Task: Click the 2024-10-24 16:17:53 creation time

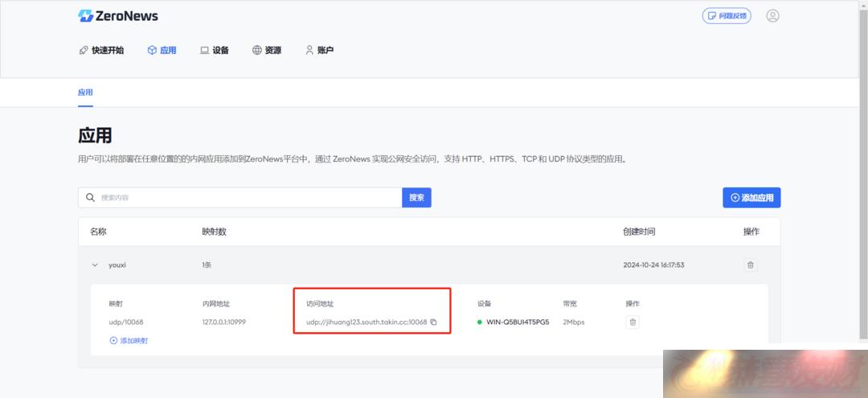Action: 653,265
